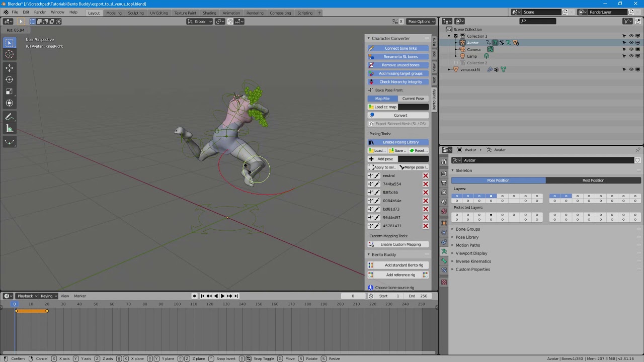This screenshot has height=362, width=644.
Task: Open the Pose Options dropdown
Action: (x=420, y=21)
